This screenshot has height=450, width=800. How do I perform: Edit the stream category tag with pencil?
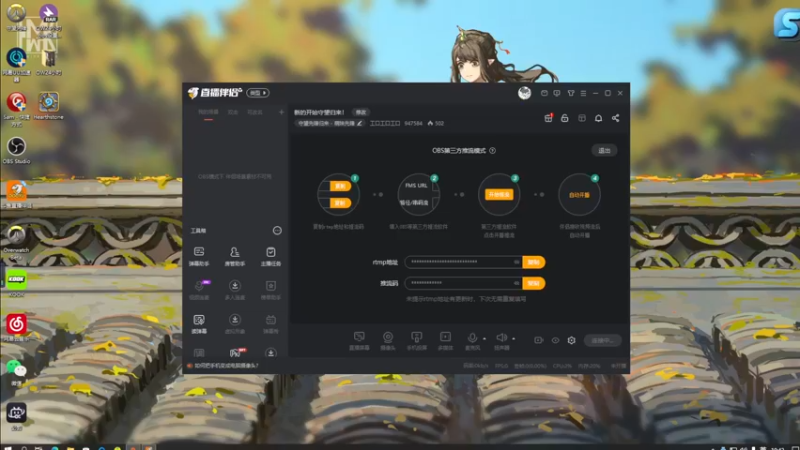(x=359, y=123)
